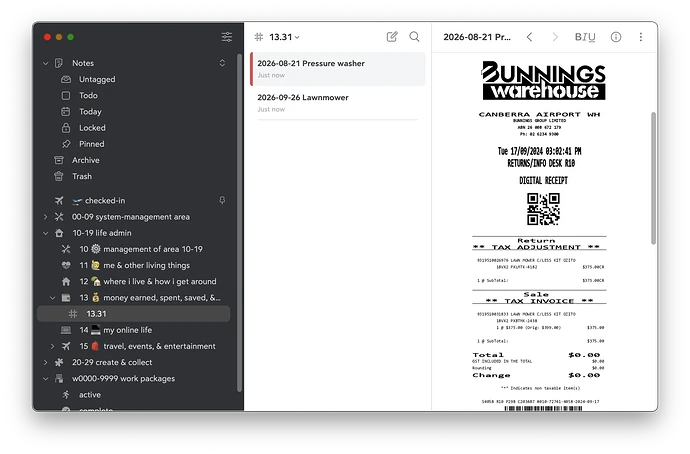Click the sidebar vertical scrollbar
The height and width of the screenshot is (454, 690).
point(239,222)
